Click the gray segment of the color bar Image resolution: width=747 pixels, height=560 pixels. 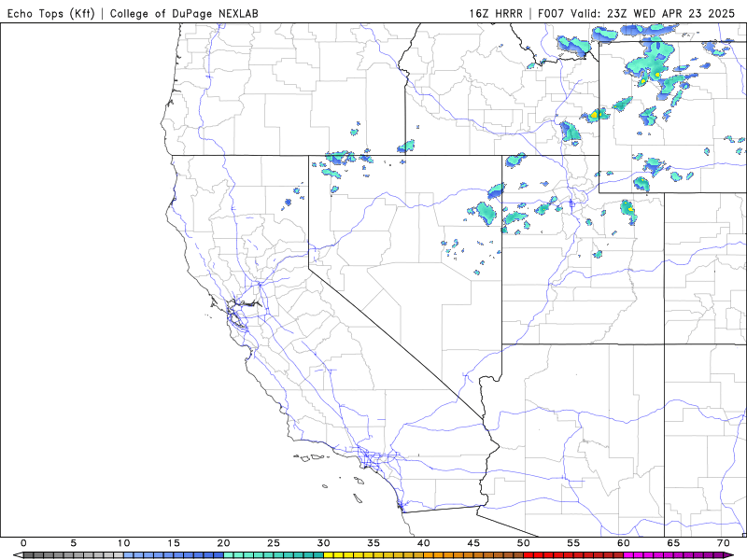click(74, 555)
